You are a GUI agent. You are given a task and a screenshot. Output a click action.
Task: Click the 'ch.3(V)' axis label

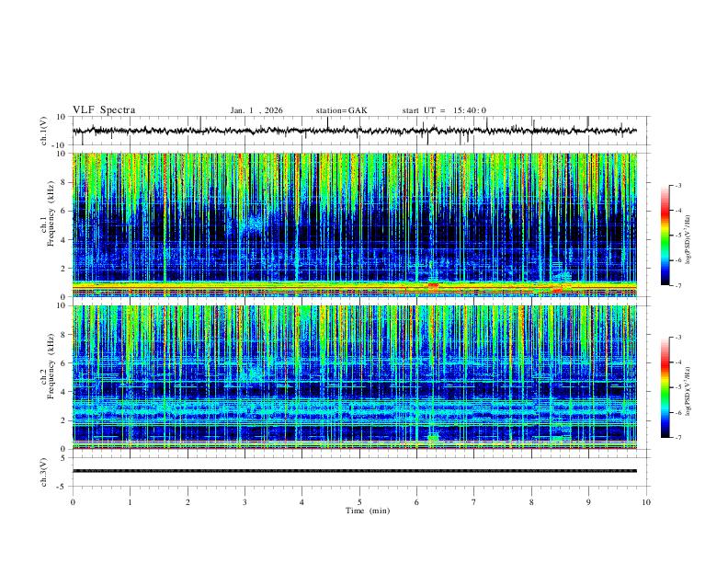[x=44, y=472]
